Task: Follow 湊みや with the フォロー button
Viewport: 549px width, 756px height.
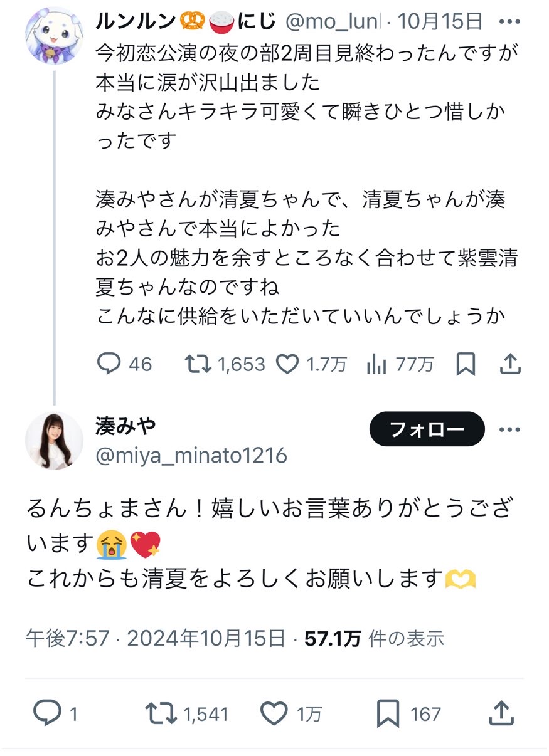Action: (x=427, y=429)
